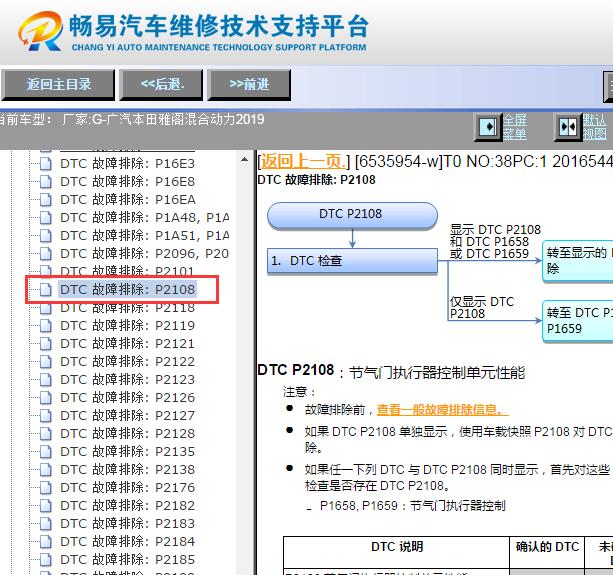Click document icon beside P16EA
The image size is (613, 575).
pos(46,199)
